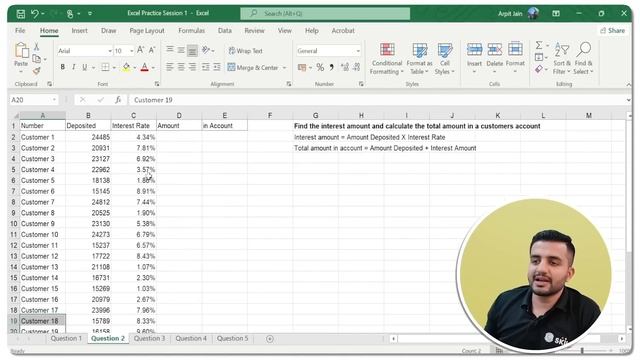This screenshot has width=640, height=360.
Task: Switch to the Insert ribbon tab
Action: 80,31
